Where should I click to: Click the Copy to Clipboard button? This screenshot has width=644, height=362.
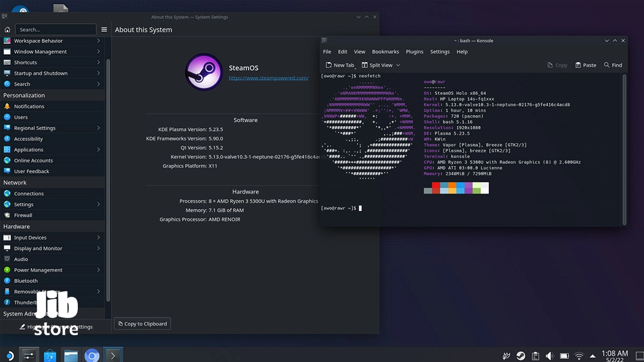[142, 323]
